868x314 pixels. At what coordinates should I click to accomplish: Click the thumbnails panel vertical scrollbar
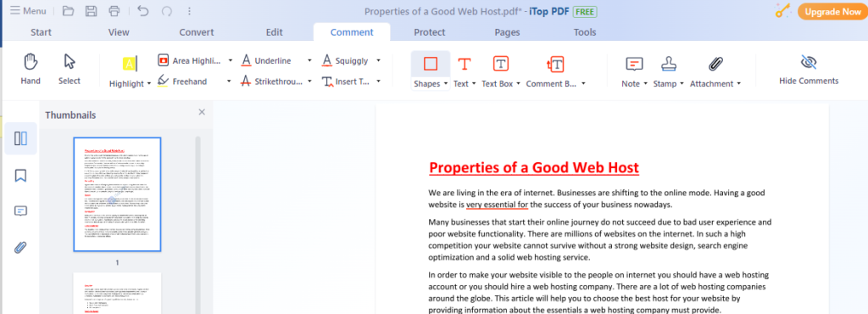[198, 224]
